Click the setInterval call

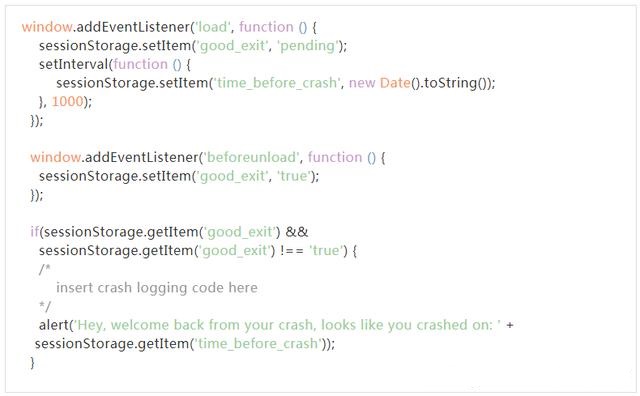(x=74, y=64)
